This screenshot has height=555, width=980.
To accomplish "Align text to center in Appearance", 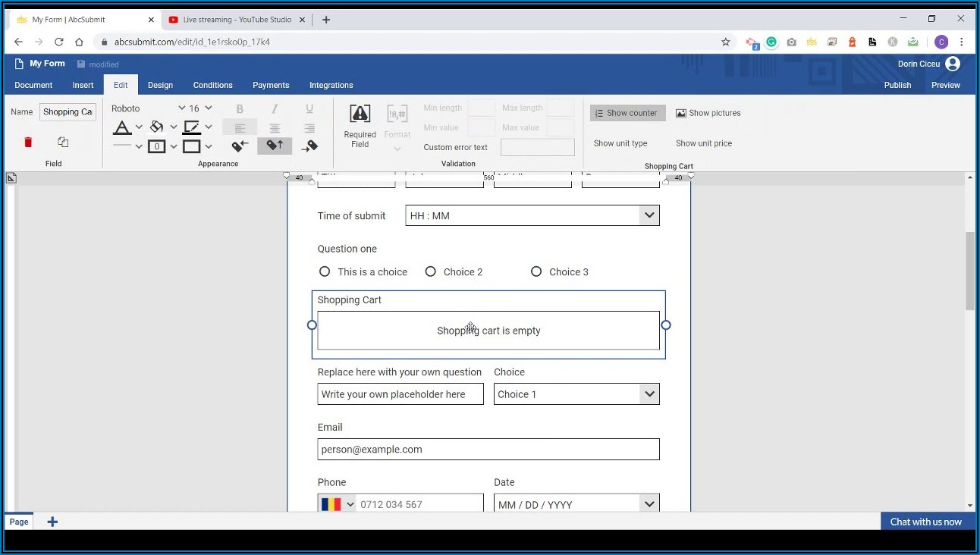I will point(275,128).
